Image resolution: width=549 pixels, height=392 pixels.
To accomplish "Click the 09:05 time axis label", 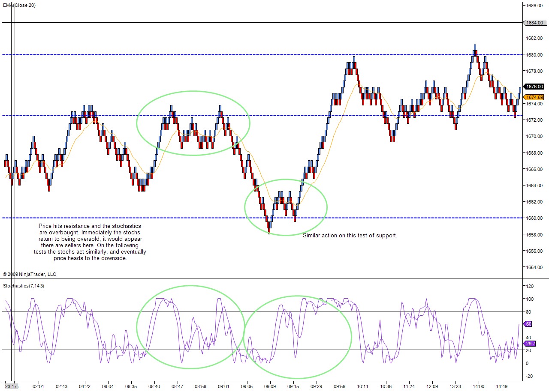I will [x=247, y=386].
